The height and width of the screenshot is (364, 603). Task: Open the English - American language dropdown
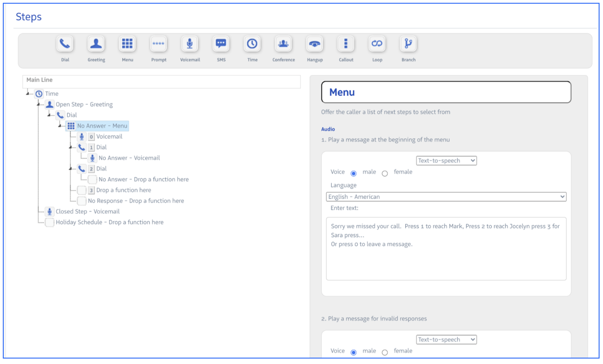click(x=446, y=197)
